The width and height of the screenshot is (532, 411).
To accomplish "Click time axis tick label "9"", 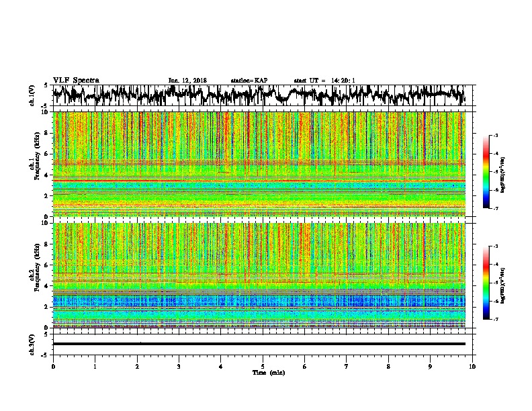I will [430, 367].
